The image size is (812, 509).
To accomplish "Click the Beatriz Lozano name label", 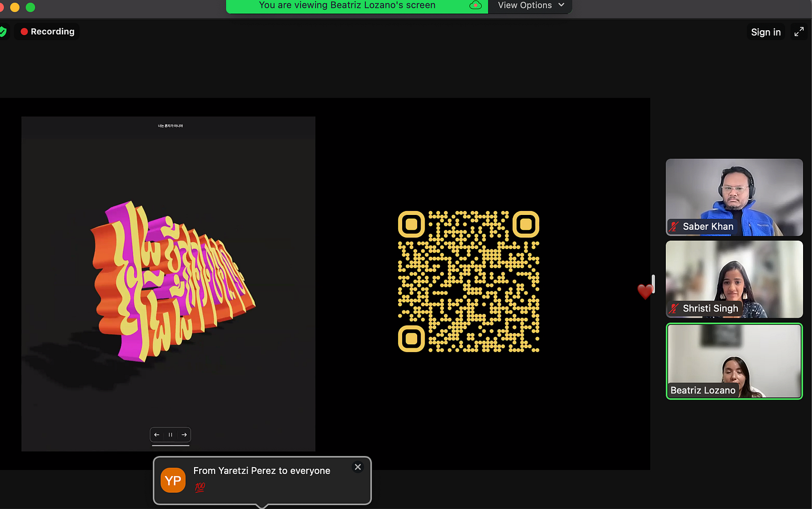I will pos(703,390).
